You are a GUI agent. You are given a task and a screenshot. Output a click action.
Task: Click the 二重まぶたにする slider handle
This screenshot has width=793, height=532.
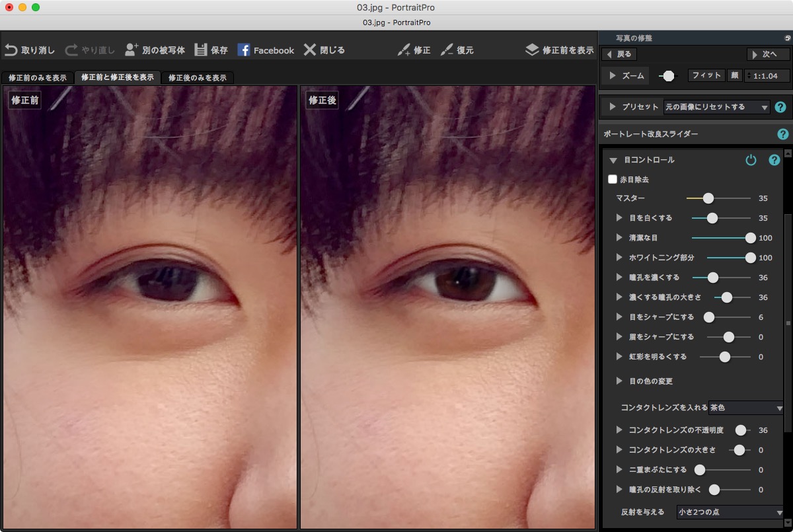pyautogui.click(x=699, y=470)
